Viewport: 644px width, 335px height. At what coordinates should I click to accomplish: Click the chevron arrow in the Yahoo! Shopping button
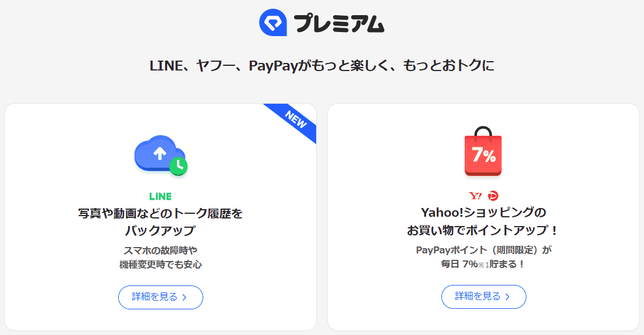click(x=507, y=297)
